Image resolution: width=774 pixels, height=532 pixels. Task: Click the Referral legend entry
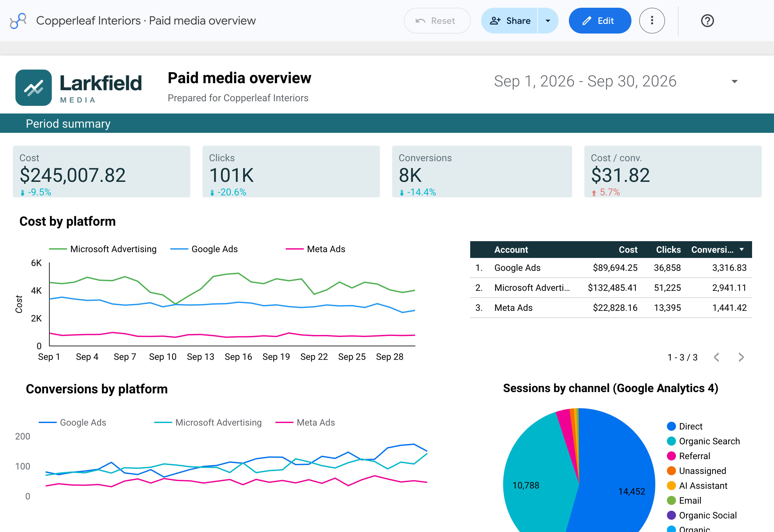click(688, 456)
